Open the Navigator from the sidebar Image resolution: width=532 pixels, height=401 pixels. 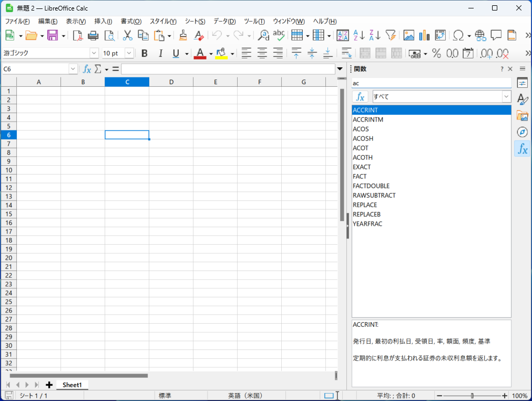(522, 132)
